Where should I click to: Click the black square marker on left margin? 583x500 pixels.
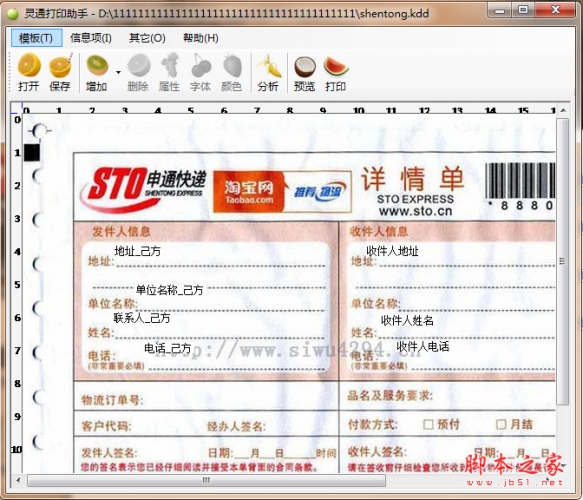point(32,153)
